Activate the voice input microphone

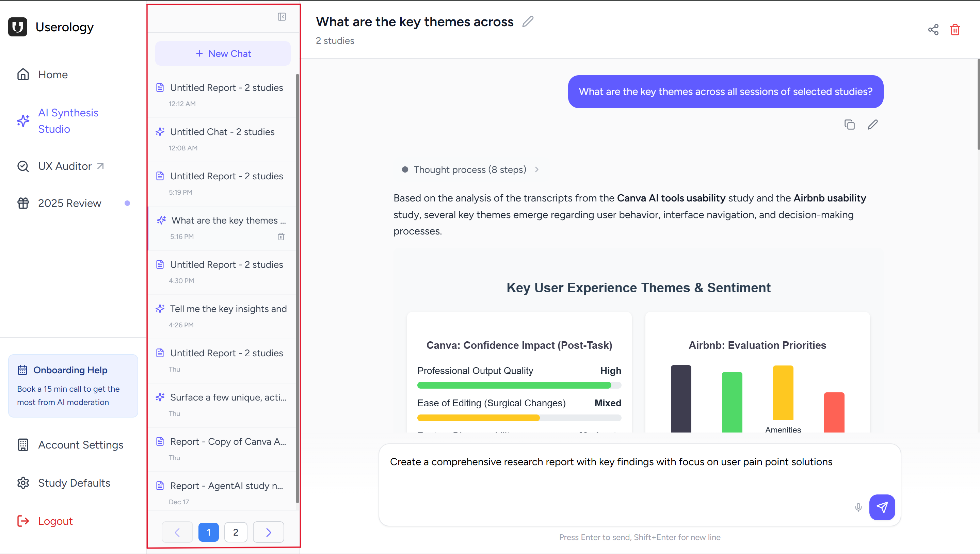(x=858, y=507)
